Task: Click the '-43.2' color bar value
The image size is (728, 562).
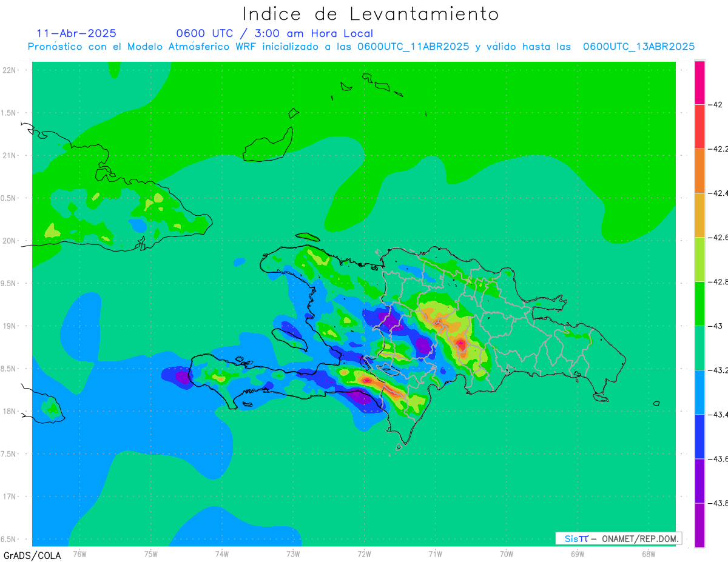Action: point(719,370)
